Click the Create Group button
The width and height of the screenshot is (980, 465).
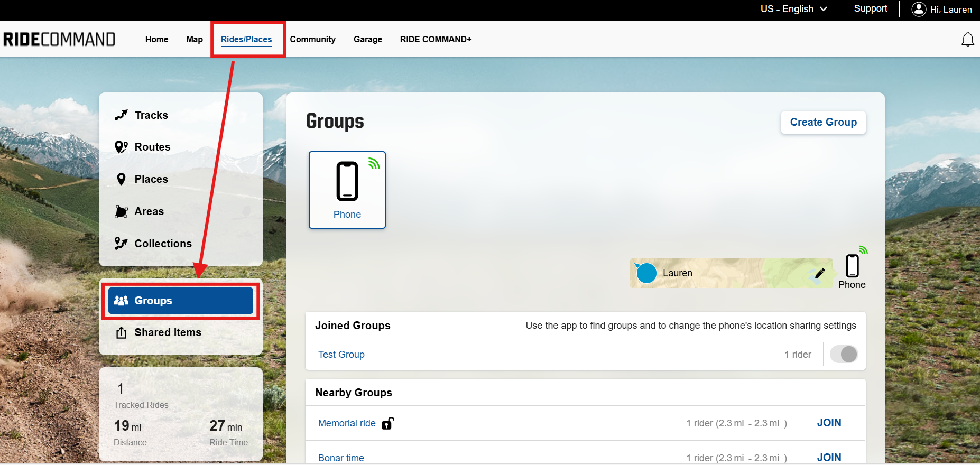[x=823, y=122]
